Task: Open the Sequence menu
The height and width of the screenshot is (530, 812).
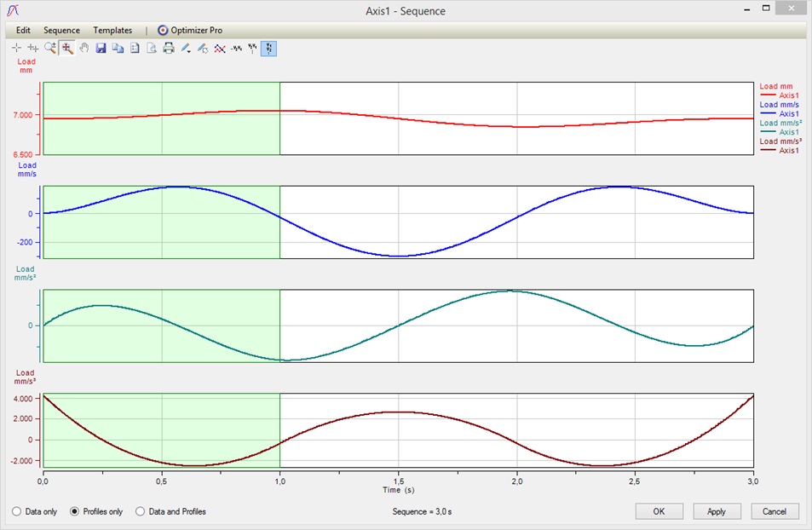Action: click(61, 30)
